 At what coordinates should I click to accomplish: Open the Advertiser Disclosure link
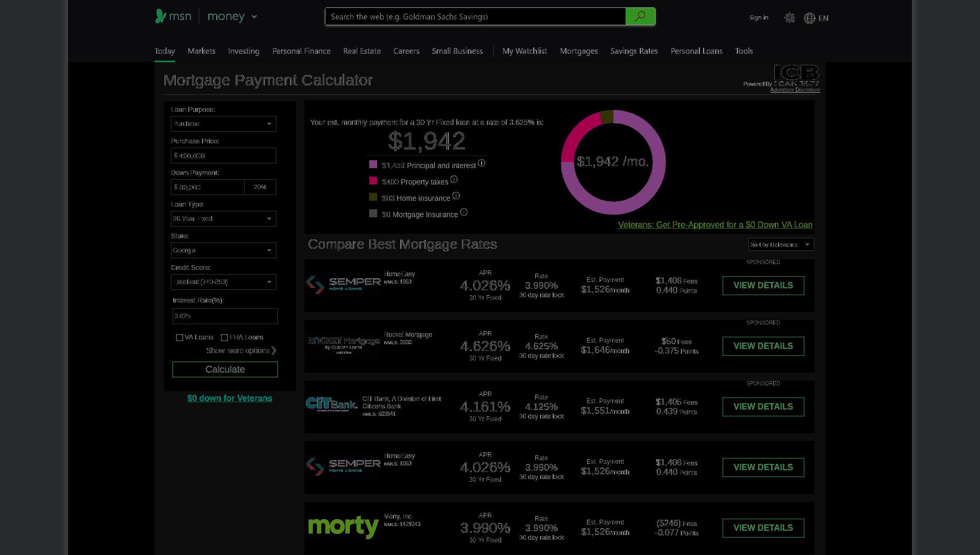pyautogui.click(x=795, y=90)
